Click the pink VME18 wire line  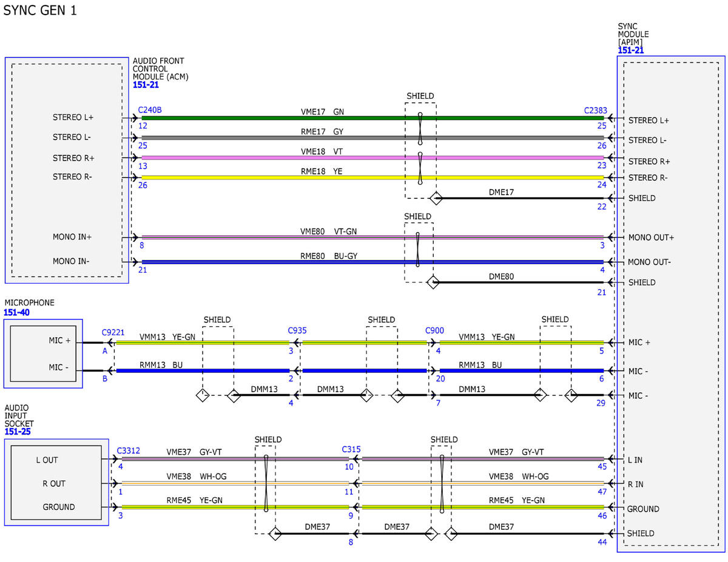pos(372,158)
